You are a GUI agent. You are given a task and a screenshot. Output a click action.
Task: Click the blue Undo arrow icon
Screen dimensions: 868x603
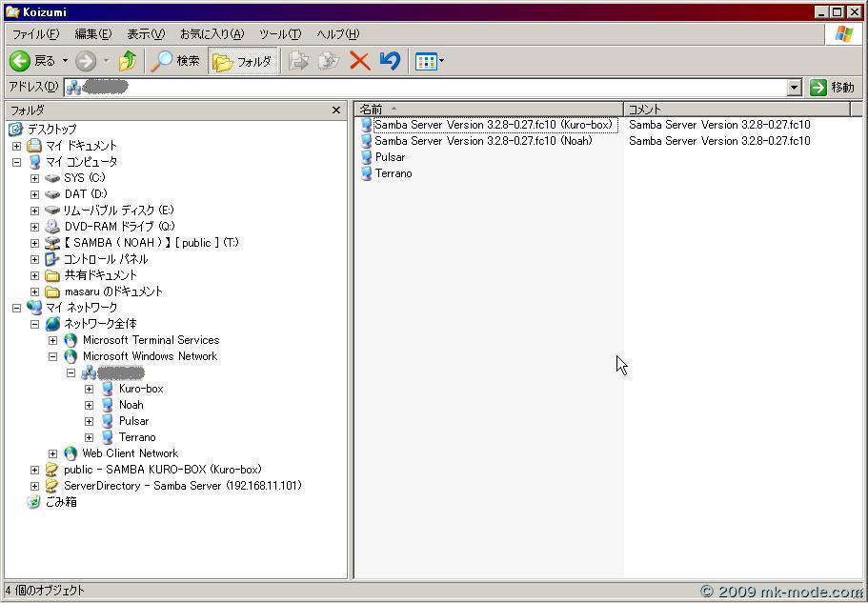point(389,61)
